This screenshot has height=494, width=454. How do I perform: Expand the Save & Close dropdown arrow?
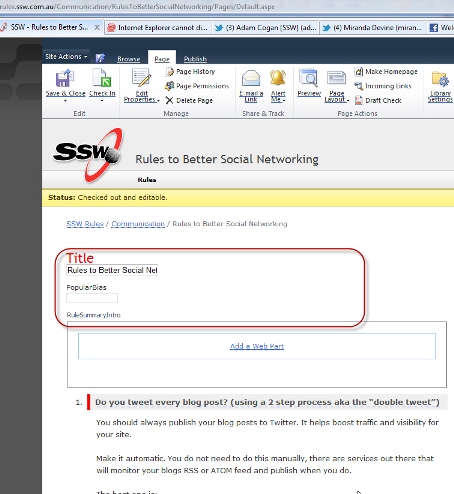tap(65, 101)
